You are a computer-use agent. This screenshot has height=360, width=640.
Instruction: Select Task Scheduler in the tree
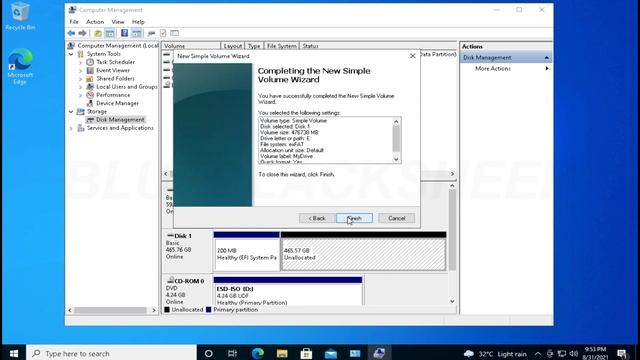pos(116,62)
